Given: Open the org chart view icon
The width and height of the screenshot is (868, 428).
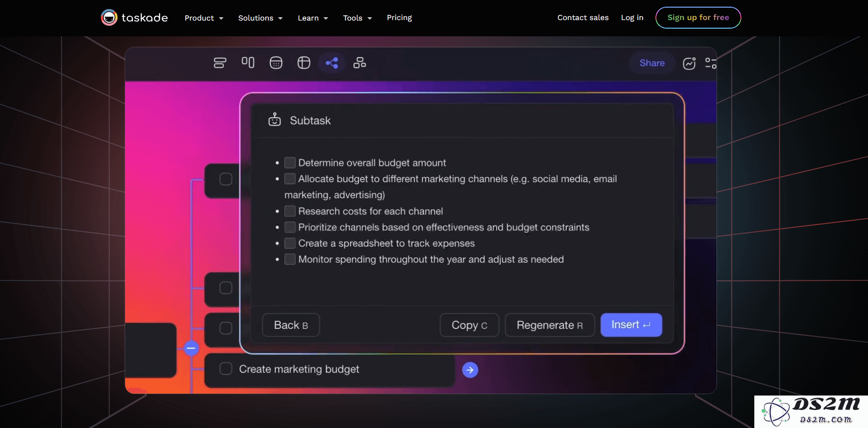Looking at the screenshot, I should tap(360, 63).
